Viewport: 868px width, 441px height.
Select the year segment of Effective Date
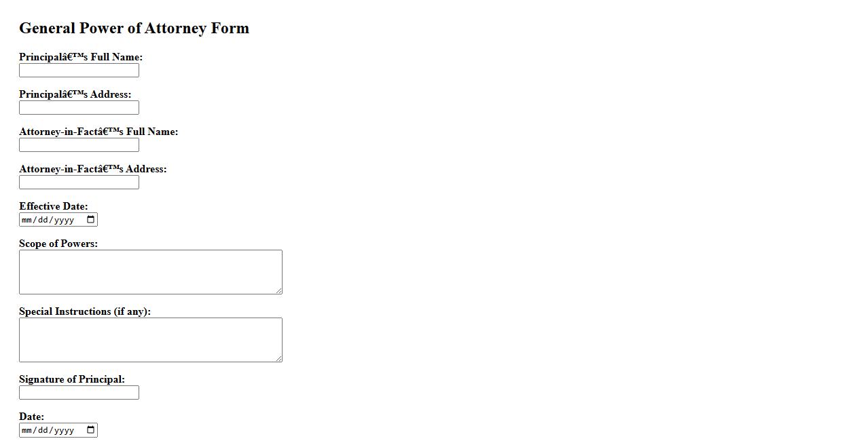pos(64,220)
